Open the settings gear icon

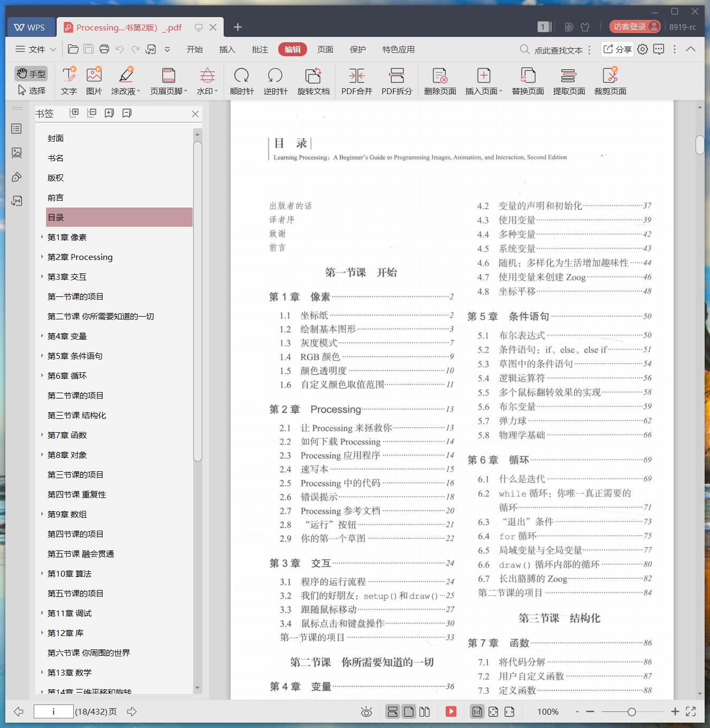tap(643, 49)
